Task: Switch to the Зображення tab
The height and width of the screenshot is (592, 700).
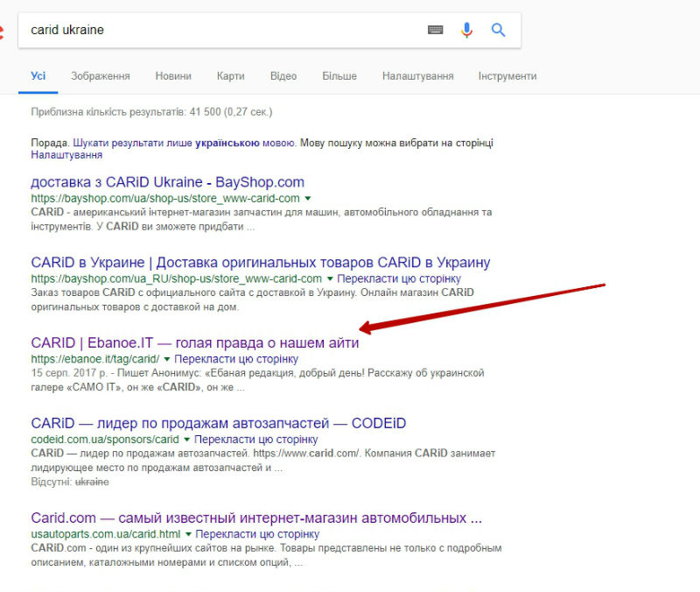Action: pyautogui.click(x=101, y=76)
